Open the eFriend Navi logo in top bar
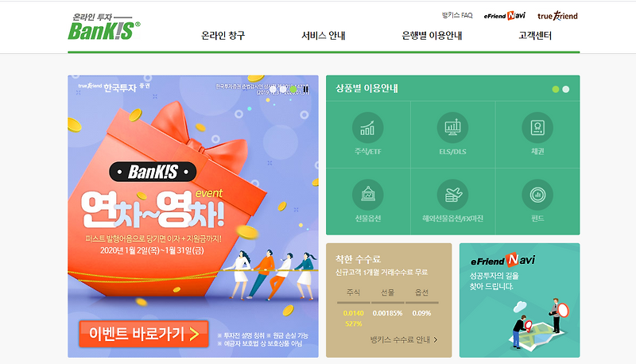This screenshot has height=364, width=636. [504, 16]
